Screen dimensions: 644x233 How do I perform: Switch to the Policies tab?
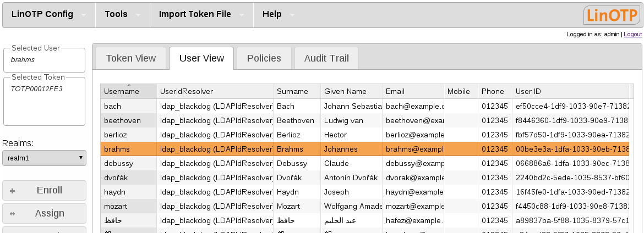tap(264, 58)
